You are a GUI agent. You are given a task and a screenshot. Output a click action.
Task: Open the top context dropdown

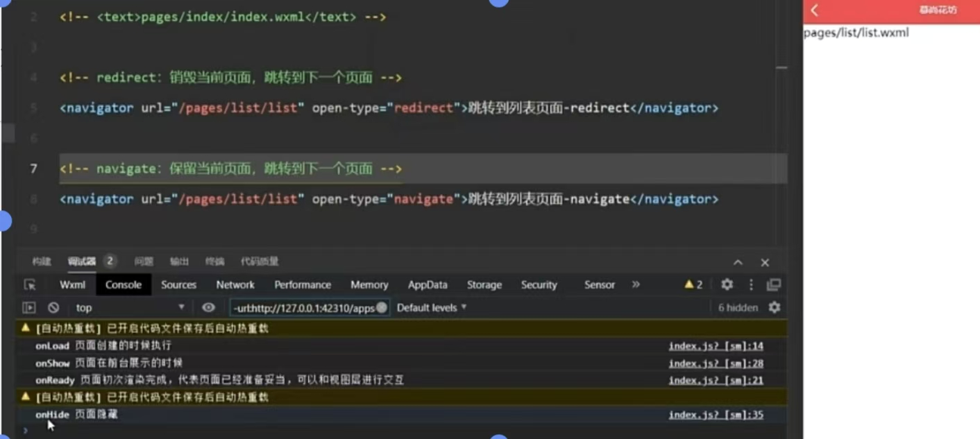pyautogui.click(x=130, y=308)
